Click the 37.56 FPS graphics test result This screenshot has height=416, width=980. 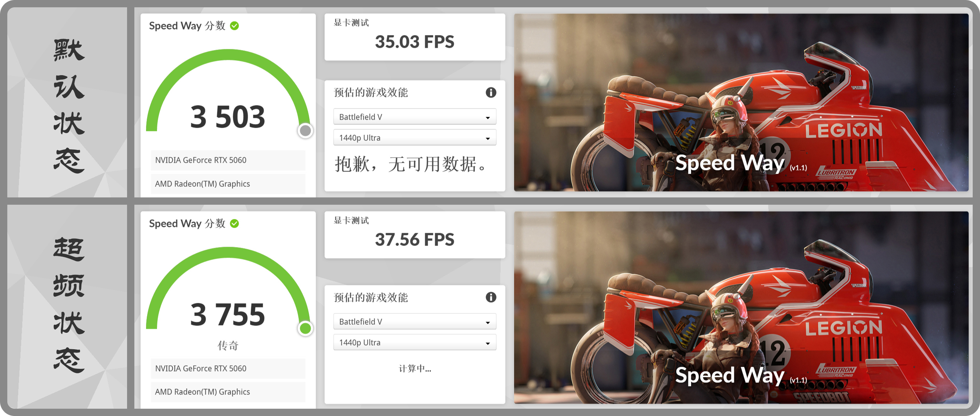[414, 239]
